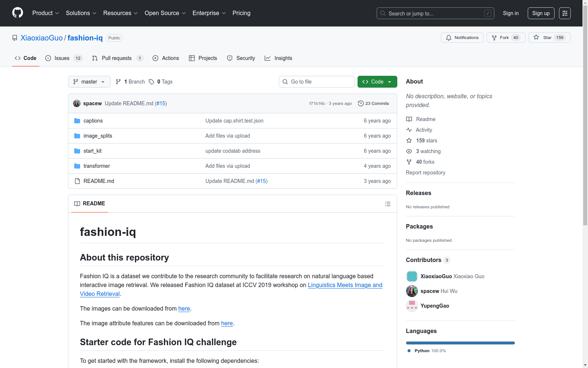Click the GitHub logo icon
588x368 pixels.
pos(18,13)
